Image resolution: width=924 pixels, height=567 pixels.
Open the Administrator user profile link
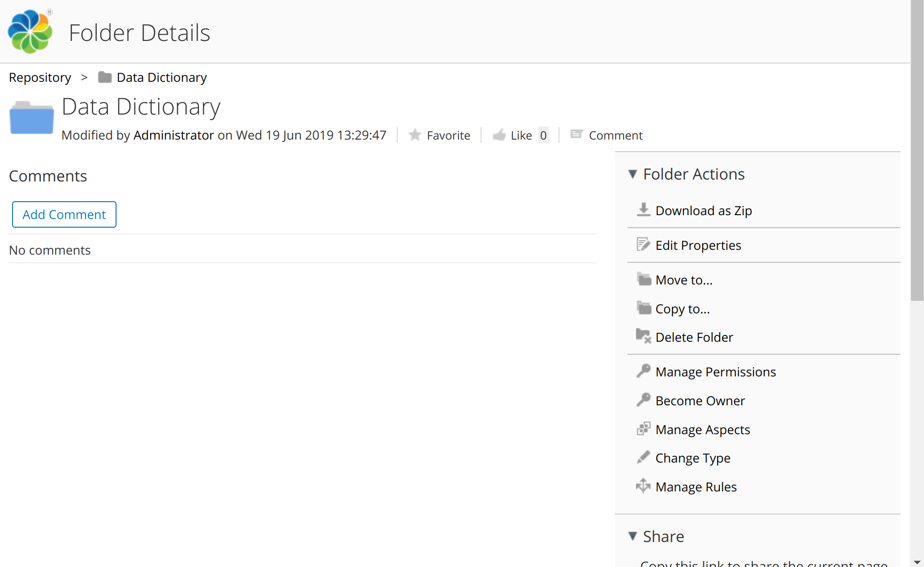tap(173, 135)
